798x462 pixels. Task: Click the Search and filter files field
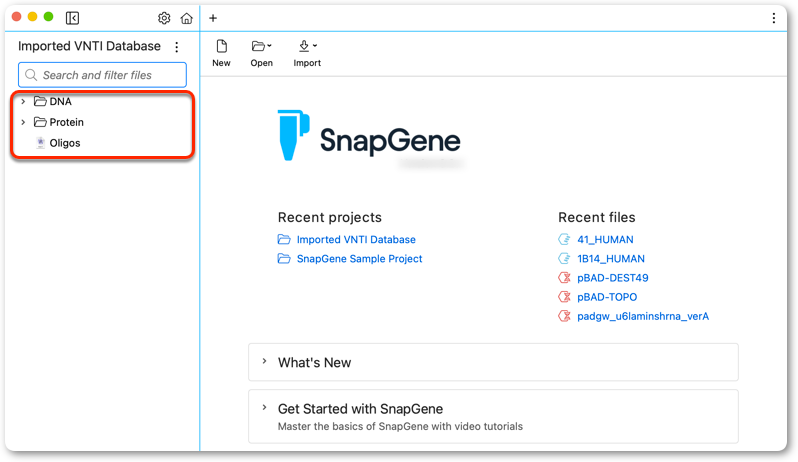[x=102, y=75]
